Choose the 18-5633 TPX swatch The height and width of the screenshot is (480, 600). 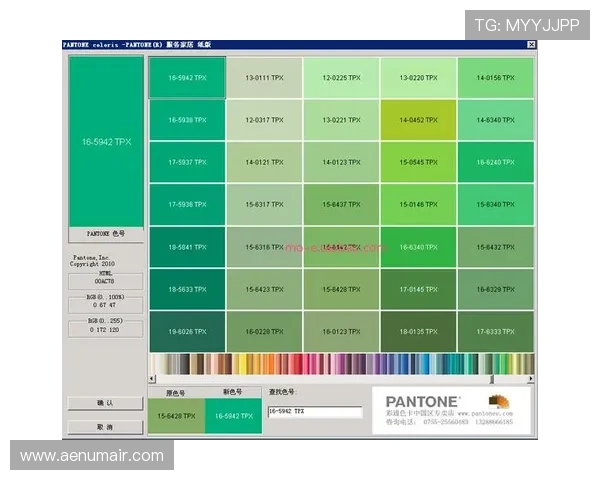[x=187, y=289]
